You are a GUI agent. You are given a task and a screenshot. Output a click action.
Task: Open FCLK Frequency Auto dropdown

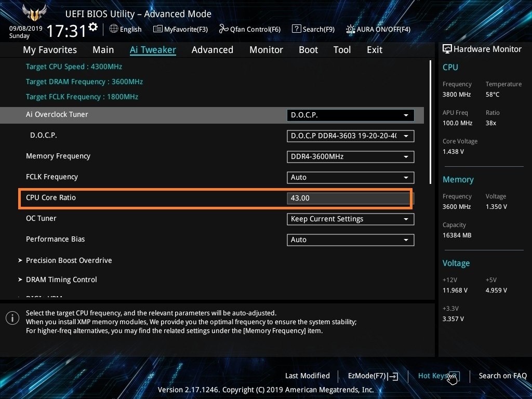point(351,178)
